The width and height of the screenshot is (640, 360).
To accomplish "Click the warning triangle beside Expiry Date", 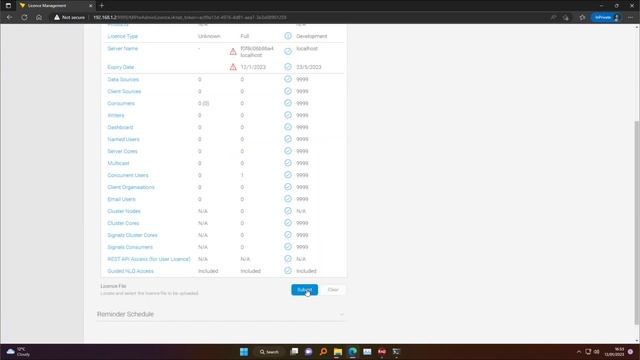I will pos(233,67).
